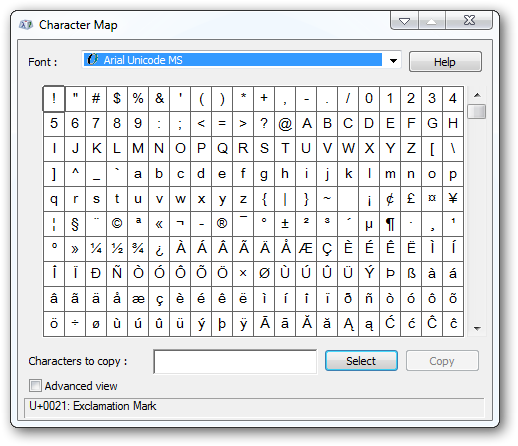Screen dimensions: 518x446
Task: Select the Ø slashed O capital cell
Action: pyautogui.click(x=264, y=274)
